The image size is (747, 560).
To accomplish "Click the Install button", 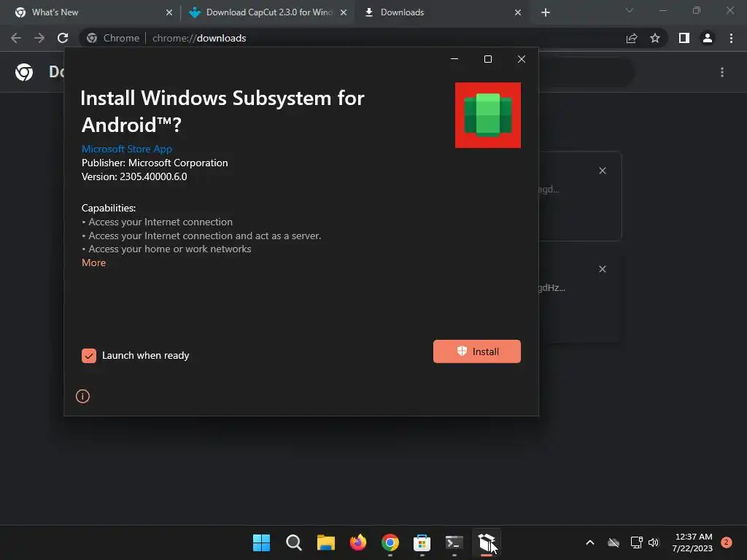I will click(477, 351).
